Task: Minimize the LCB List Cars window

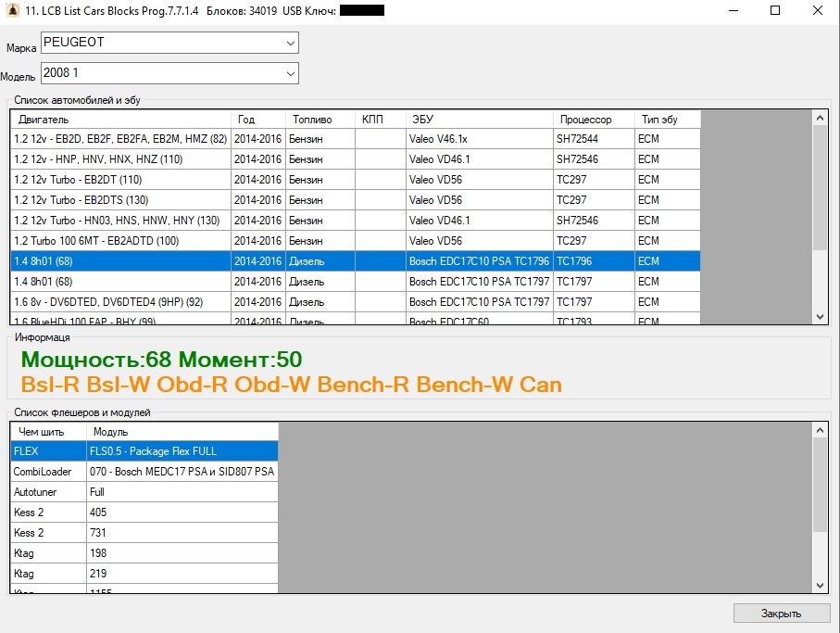Action: pos(733,10)
